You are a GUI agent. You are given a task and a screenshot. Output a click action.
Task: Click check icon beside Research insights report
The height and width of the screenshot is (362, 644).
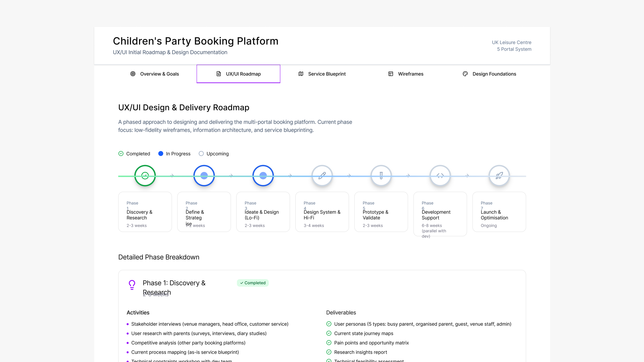(x=329, y=352)
